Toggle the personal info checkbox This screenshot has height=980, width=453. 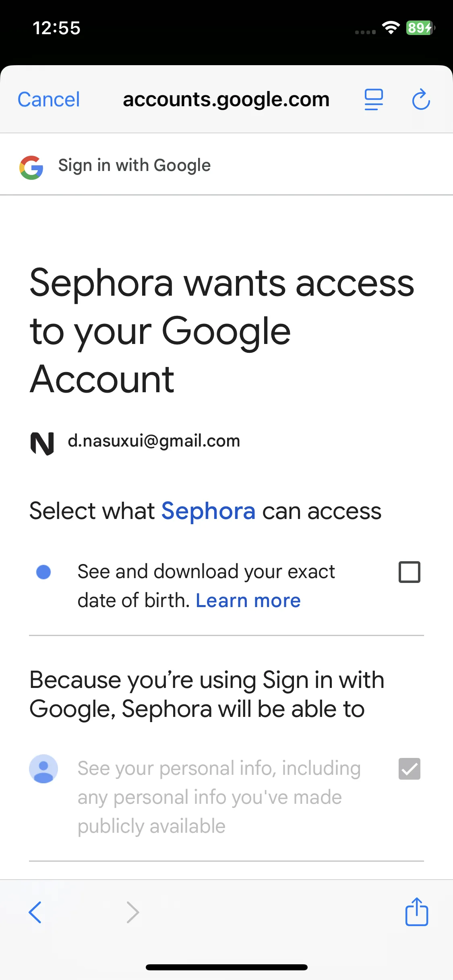coord(410,769)
